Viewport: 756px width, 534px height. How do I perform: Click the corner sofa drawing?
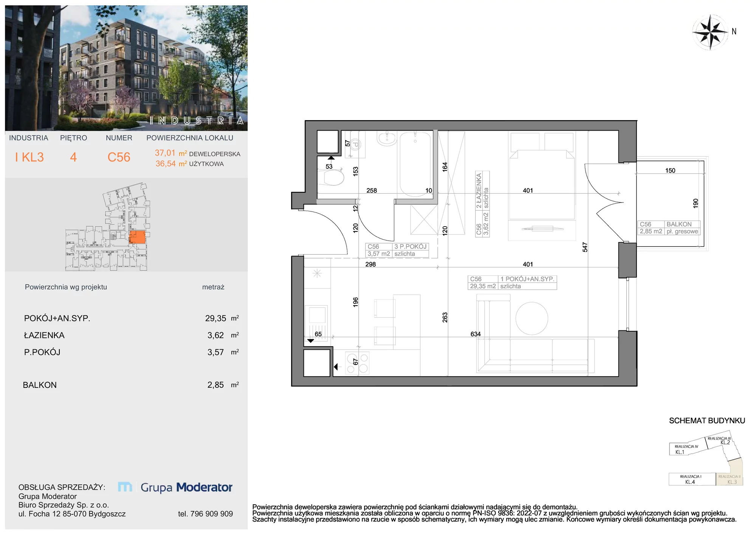[x=535, y=333]
